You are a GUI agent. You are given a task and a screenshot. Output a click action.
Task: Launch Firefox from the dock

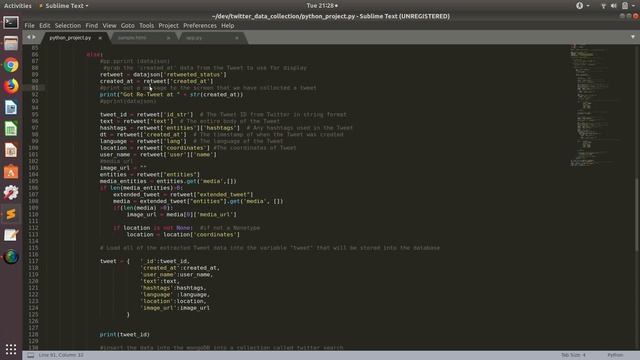click(x=11, y=86)
